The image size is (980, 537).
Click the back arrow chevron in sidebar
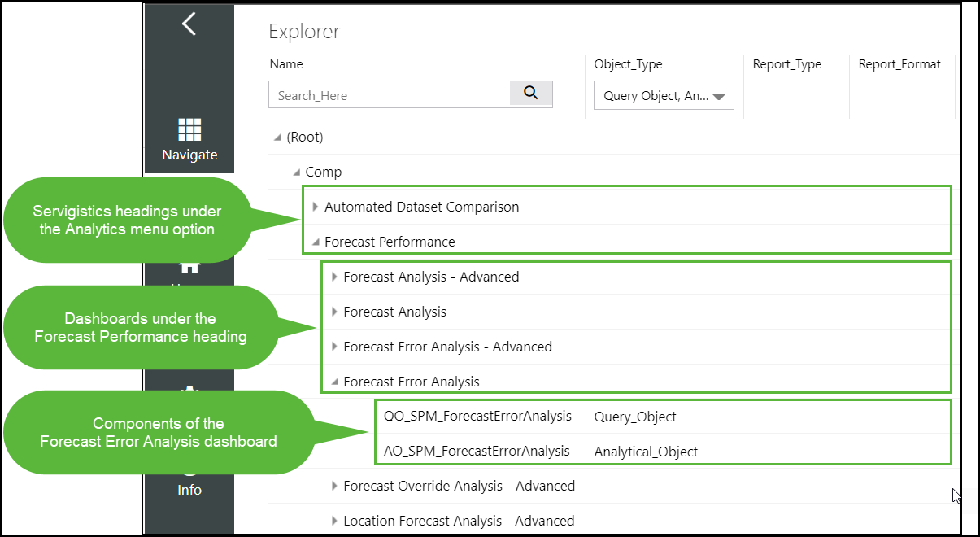189,24
